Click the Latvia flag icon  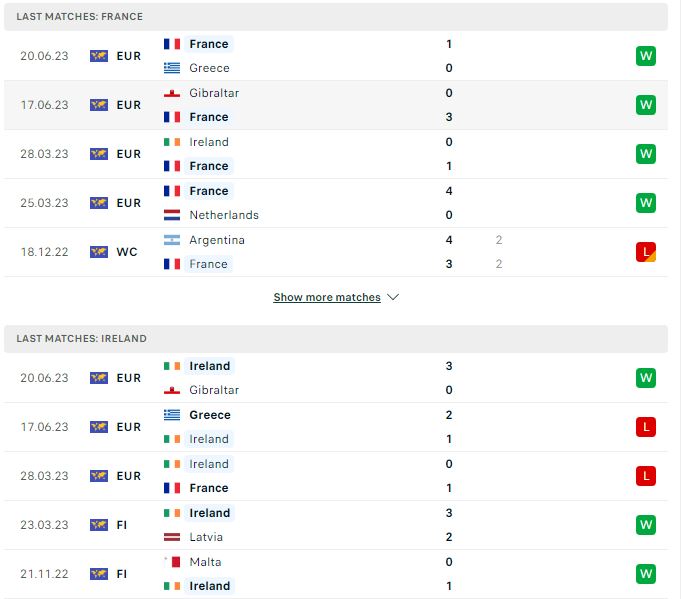172,537
